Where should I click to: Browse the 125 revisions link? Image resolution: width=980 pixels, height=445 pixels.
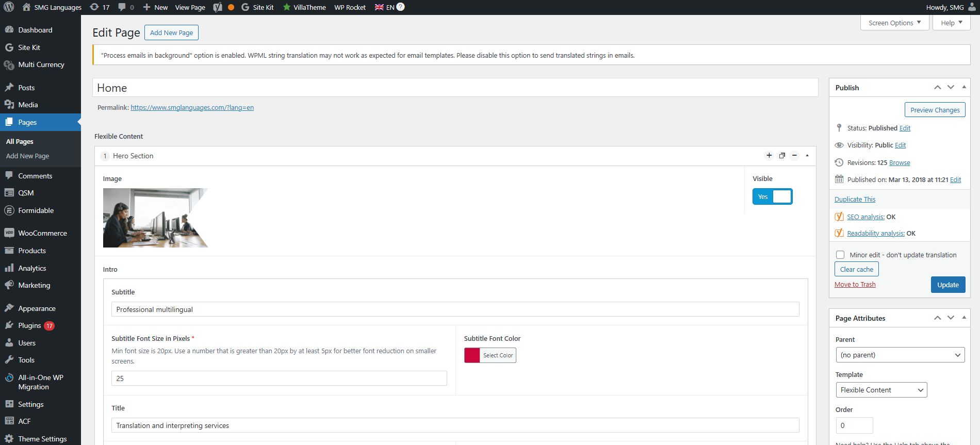point(900,162)
